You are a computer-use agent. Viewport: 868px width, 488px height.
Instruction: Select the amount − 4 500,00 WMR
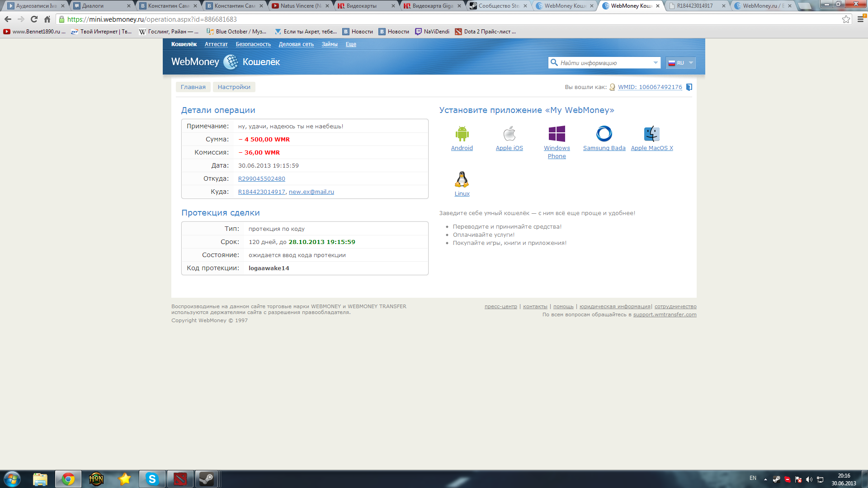point(264,140)
